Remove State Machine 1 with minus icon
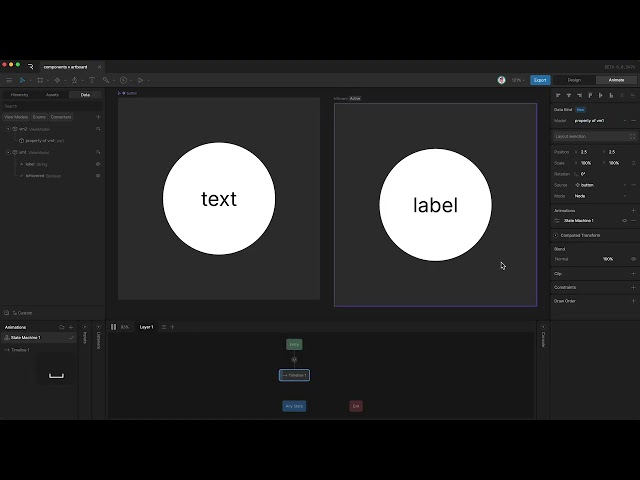The image size is (640, 480). click(x=633, y=220)
